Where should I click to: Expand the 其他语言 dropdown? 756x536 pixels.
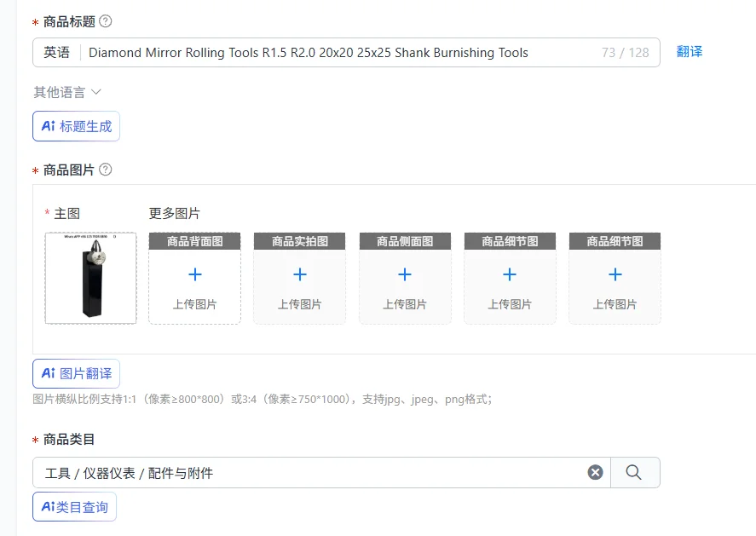coord(67,92)
